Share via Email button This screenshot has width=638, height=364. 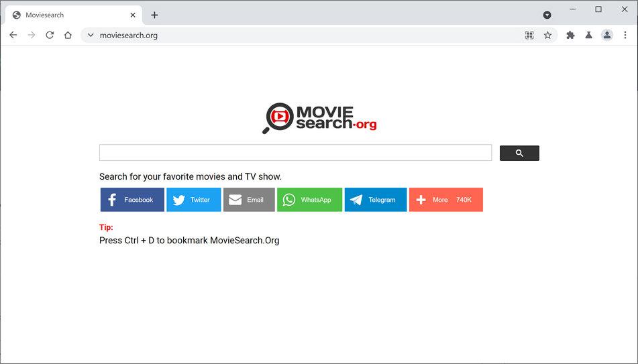249,200
